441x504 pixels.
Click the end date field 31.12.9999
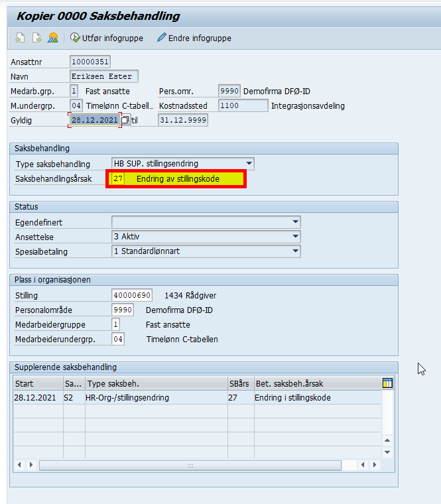[x=183, y=120]
